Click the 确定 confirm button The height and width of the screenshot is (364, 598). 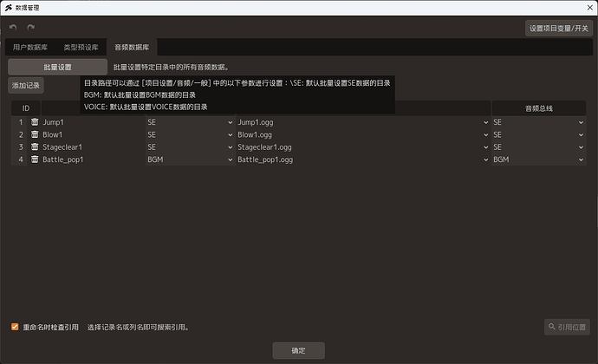coord(299,350)
